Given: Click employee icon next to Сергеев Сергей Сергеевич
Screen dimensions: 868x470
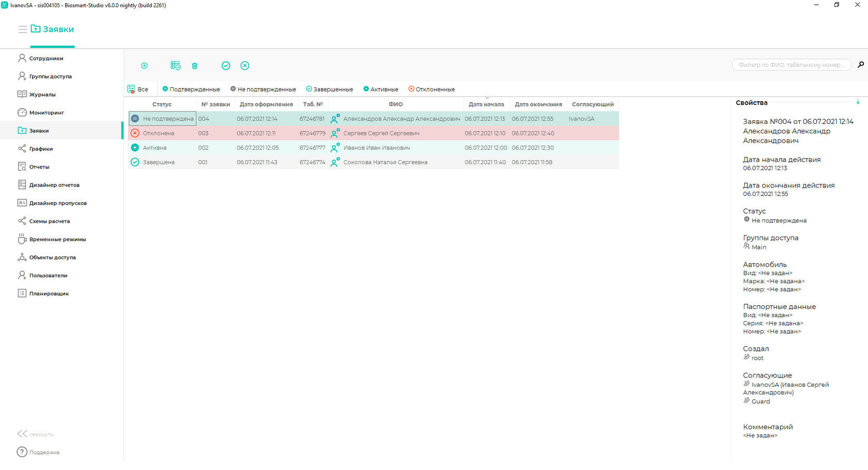Looking at the screenshot, I should (335, 133).
